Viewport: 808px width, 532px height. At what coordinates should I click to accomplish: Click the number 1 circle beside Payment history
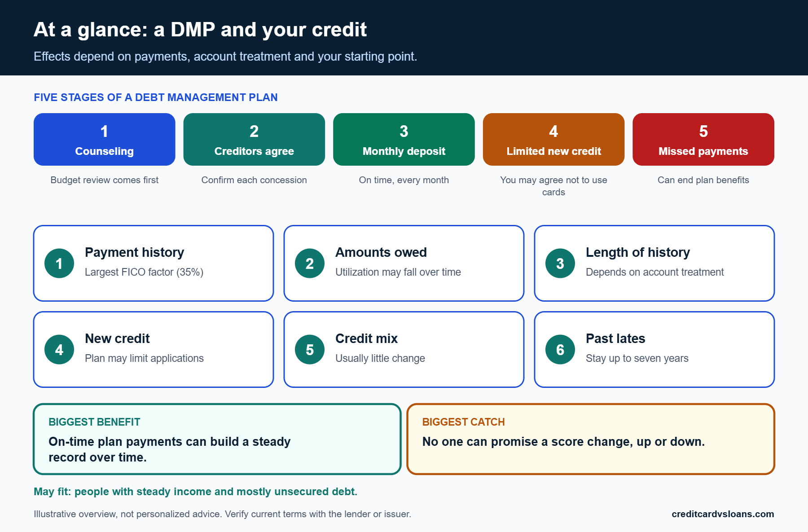[59, 264]
